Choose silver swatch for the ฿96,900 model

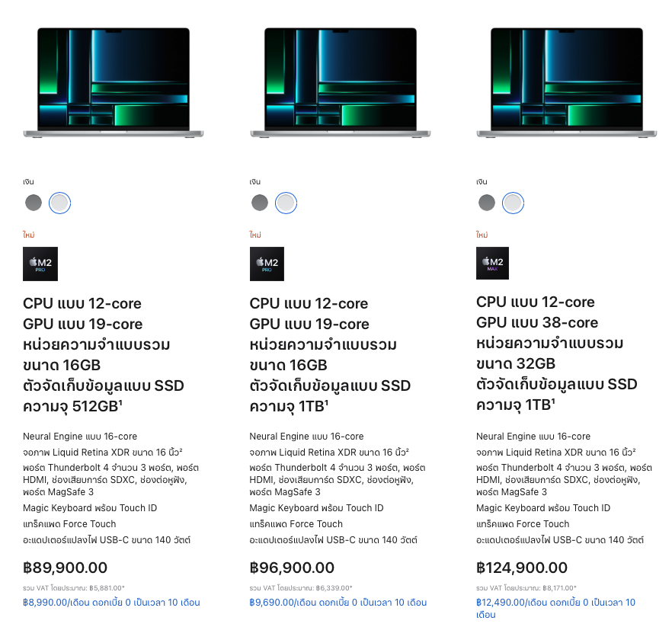click(x=286, y=203)
